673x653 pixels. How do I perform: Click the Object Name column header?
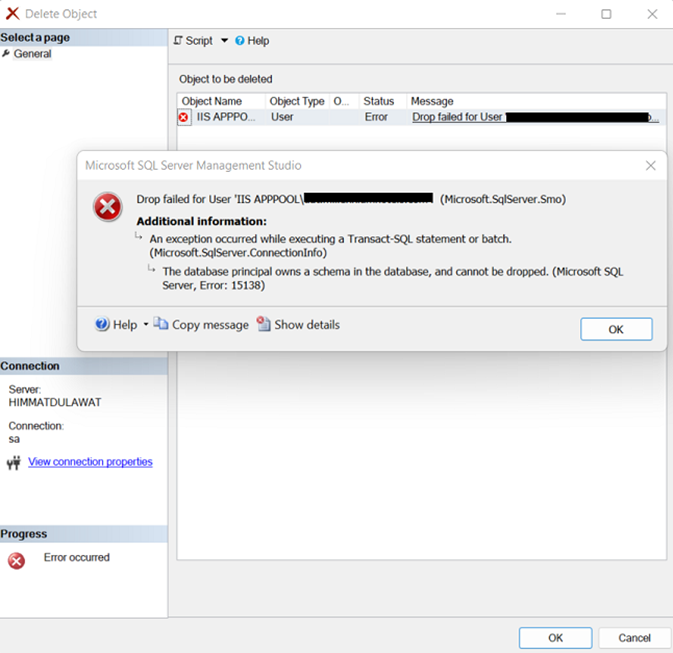pyautogui.click(x=212, y=101)
